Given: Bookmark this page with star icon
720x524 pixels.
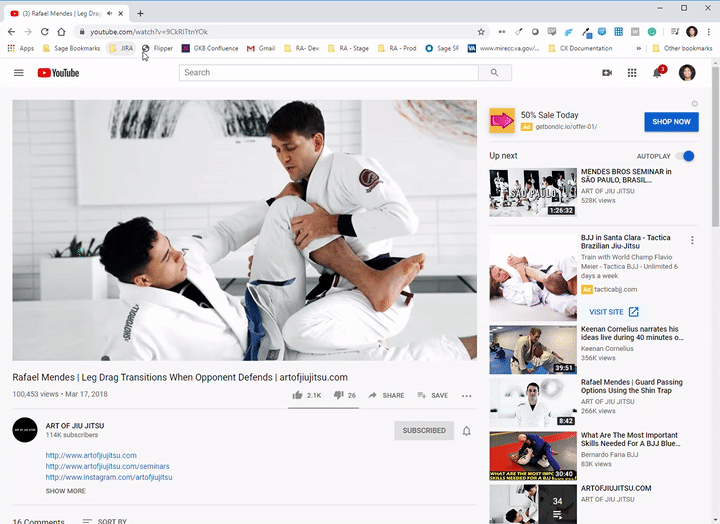Looking at the screenshot, I should pyautogui.click(x=481, y=32).
